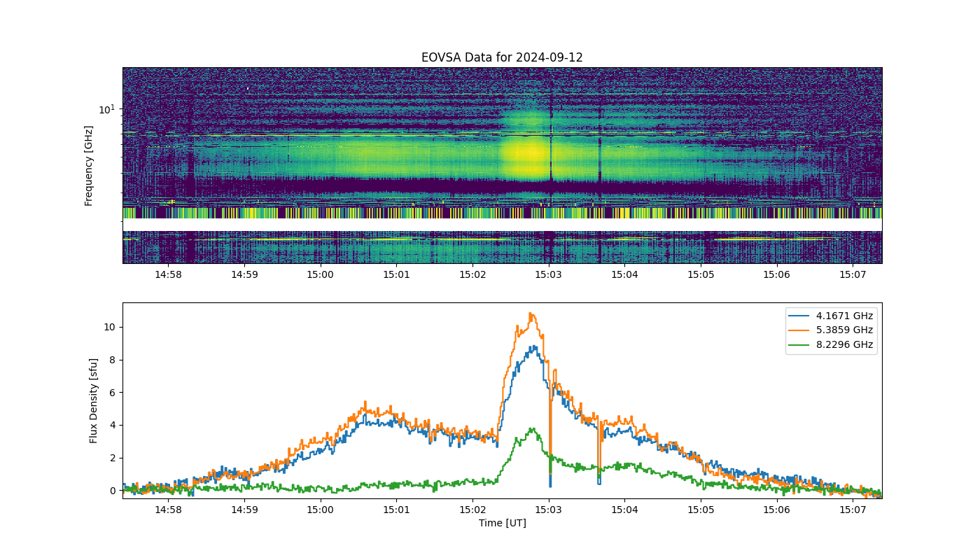Click the title 'EOVSA Data for 2024-09-12'
The height and width of the screenshot is (560, 980).
pos(502,57)
